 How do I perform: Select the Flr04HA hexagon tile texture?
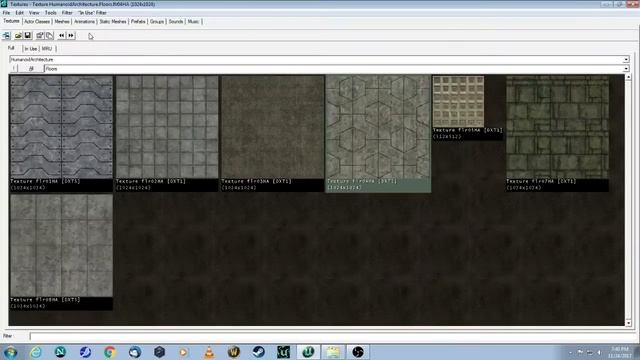pyautogui.click(x=378, y=127)
